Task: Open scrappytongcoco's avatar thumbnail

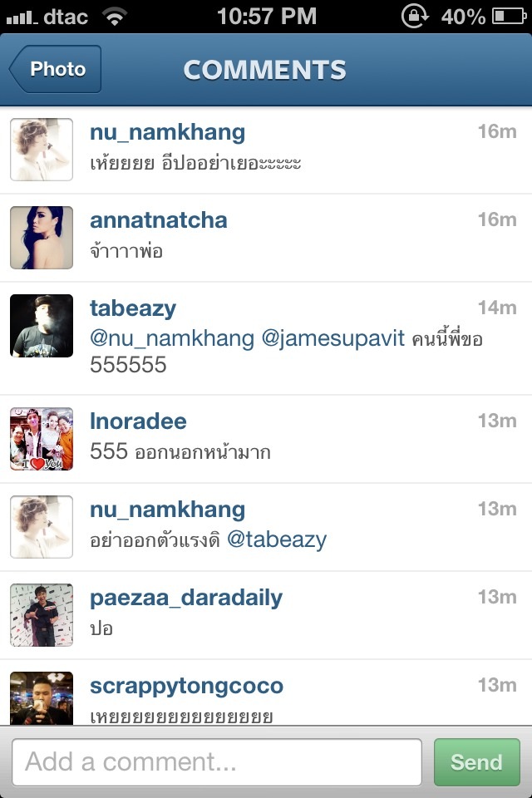Action: (42, 698)
